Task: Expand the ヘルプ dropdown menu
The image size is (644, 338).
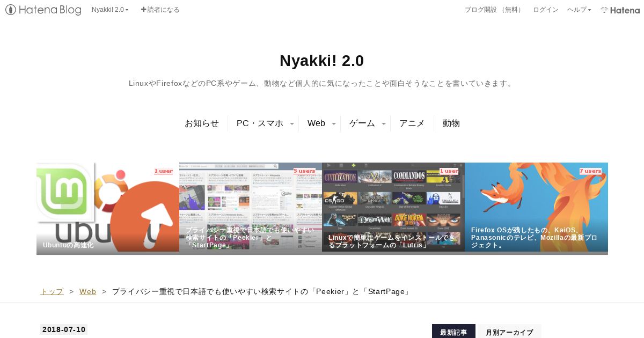Action: (x=579, y=10)
